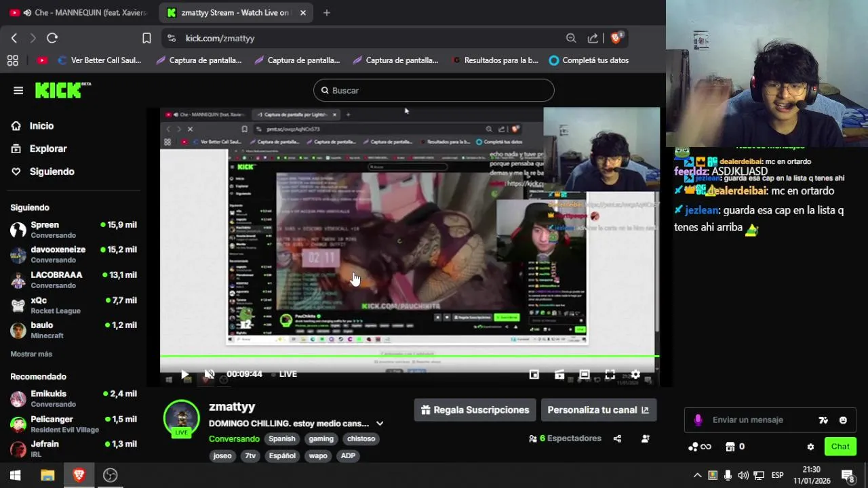Image resolution: width=868 pixels, height=488 pixels.
Task: Select the gaming tag
Action: [x=321, y=439]
